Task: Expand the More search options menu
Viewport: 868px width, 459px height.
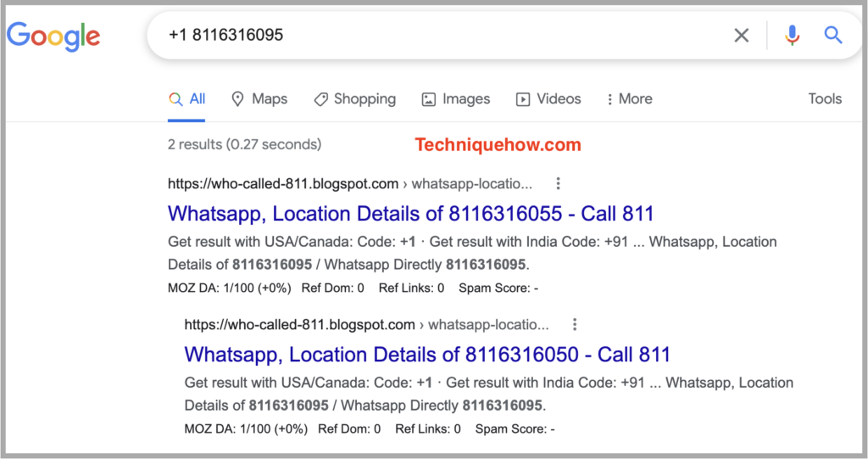Action: pos(630,99)
